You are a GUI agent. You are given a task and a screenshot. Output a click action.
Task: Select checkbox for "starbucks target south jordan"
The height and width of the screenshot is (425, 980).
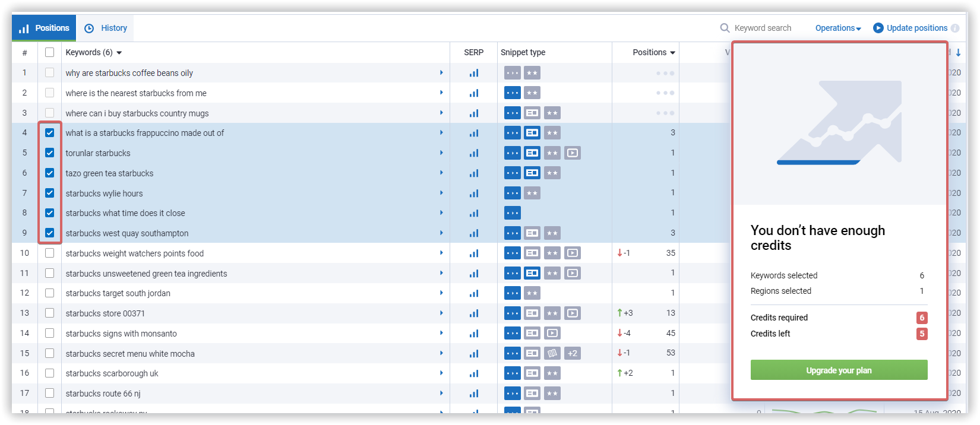(x=50, y=293)
